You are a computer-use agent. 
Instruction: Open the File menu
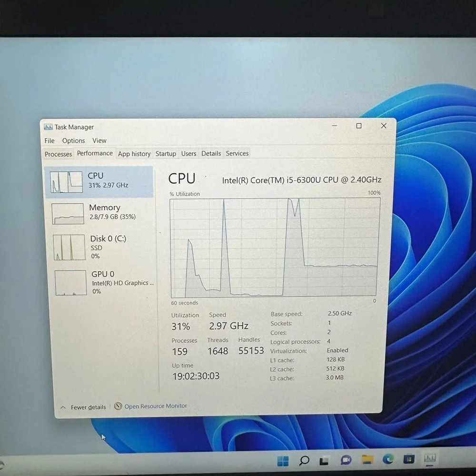pos(50,140)
